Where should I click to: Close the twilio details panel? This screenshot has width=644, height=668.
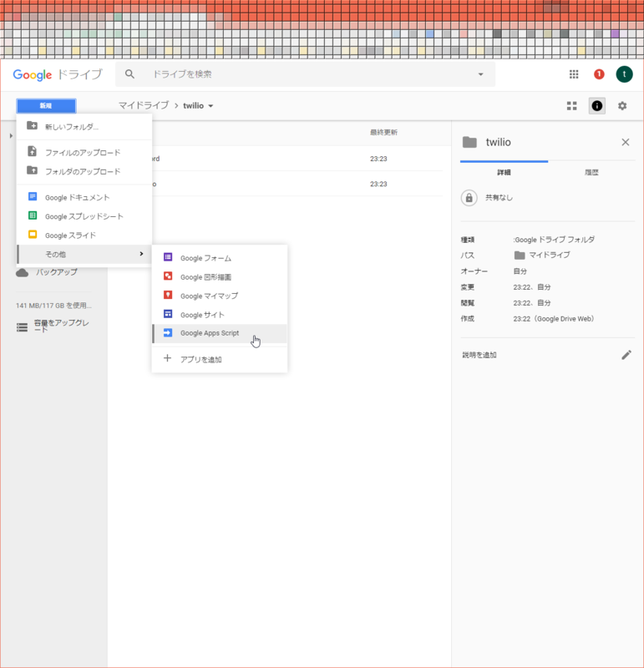pyautogui.click(x=626, y=142)
